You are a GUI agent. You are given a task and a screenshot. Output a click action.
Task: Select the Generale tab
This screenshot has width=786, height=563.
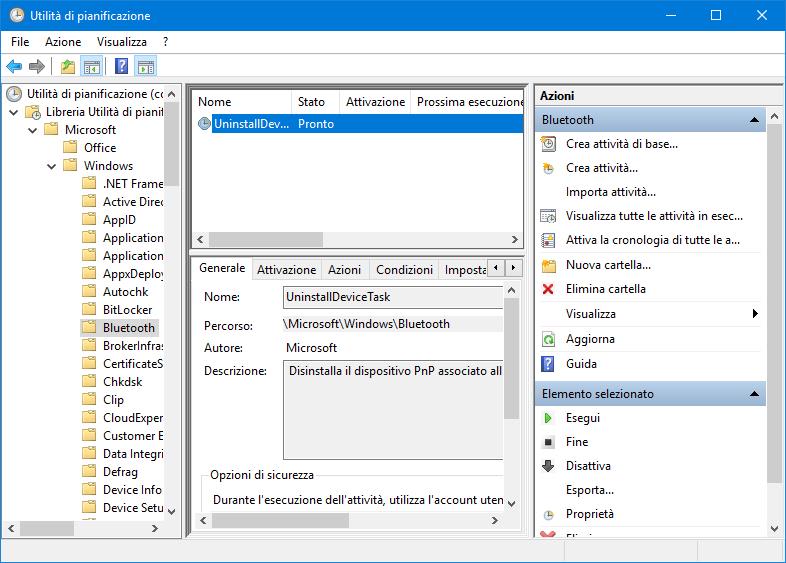[x=222, y=268]
